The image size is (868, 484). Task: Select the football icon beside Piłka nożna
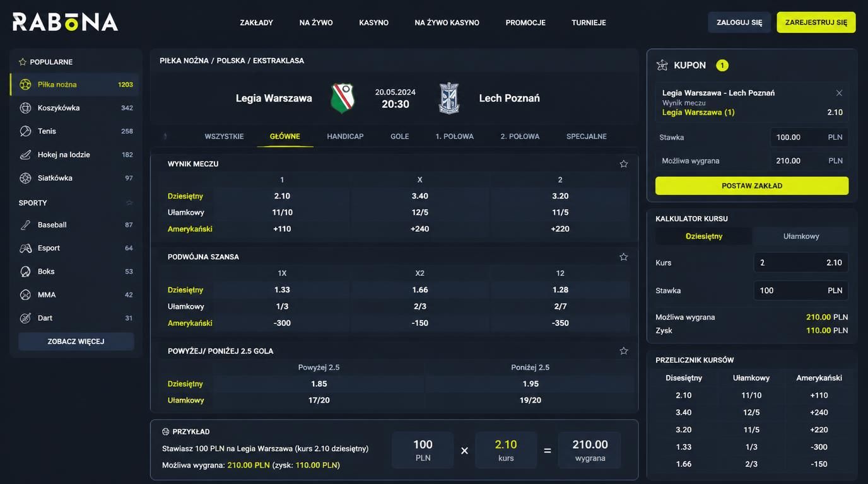[x=25, y=84]
